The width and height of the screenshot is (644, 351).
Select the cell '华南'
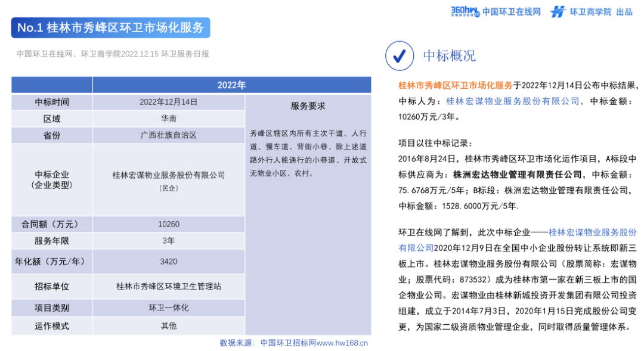point(168,119)
